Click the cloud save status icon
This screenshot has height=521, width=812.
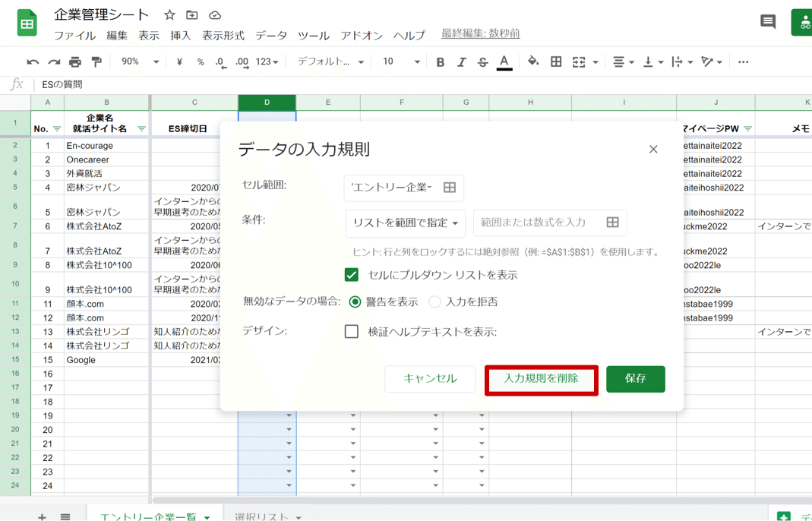[214, 15]
